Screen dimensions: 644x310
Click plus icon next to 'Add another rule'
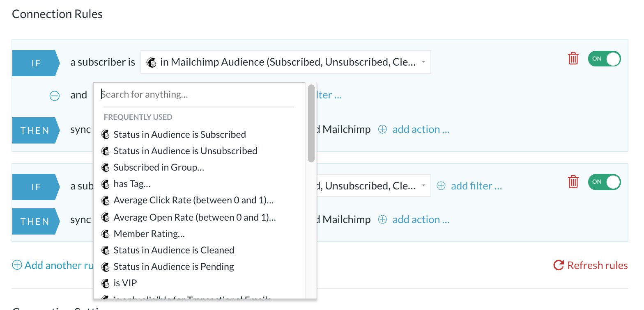coord(17,265)
